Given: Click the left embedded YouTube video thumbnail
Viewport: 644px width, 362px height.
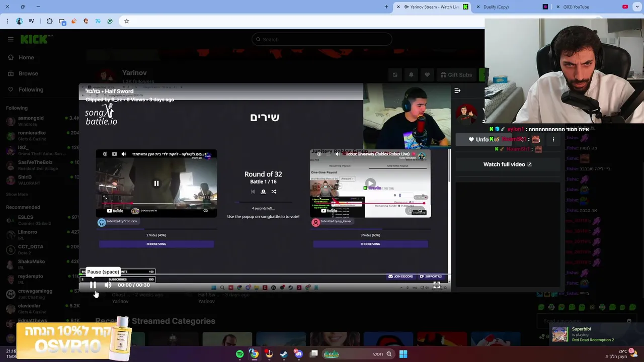Looking at the screenshot, I should (156, 184).
